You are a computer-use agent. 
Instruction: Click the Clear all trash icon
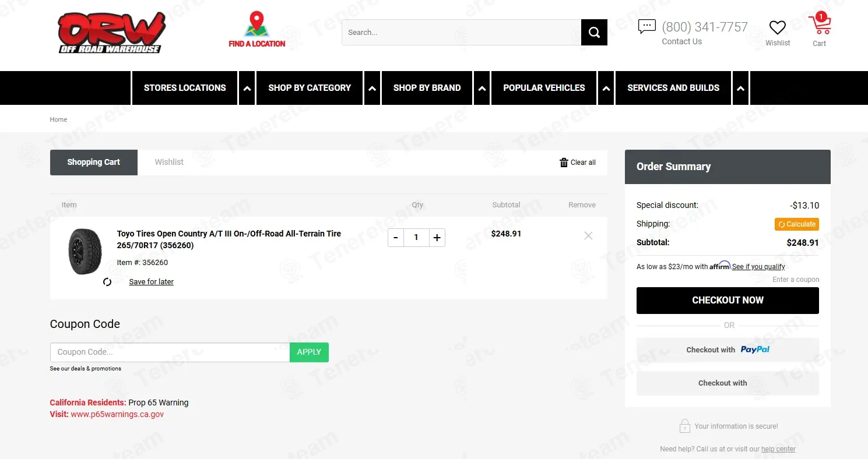coord(564,163)
